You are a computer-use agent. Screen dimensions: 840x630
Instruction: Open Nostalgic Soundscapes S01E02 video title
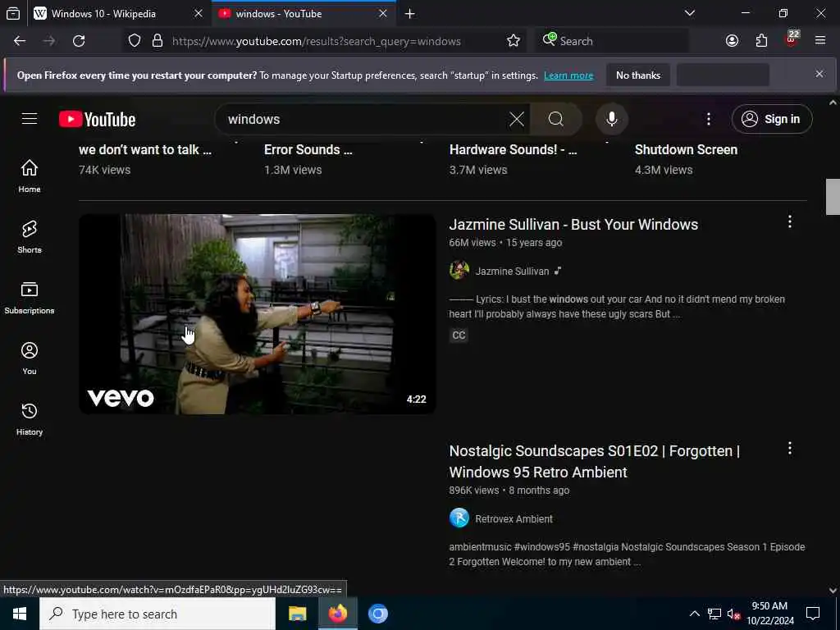595,461
